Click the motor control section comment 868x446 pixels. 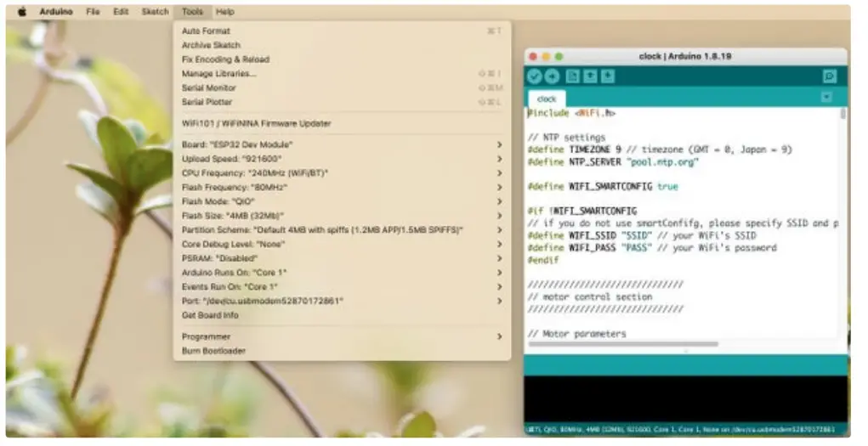tap(590, 297)
